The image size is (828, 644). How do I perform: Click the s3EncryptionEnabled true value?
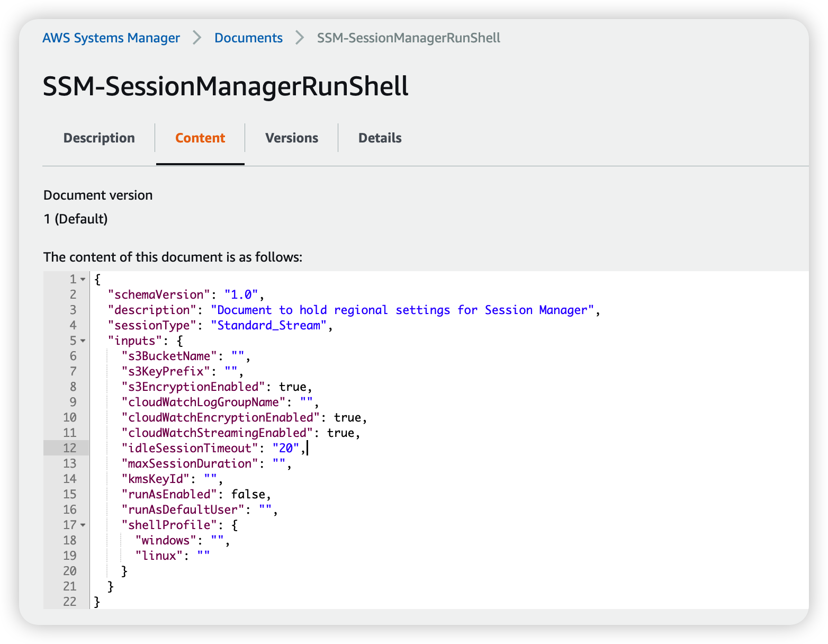pyautogui.click(x=294, y=387)
